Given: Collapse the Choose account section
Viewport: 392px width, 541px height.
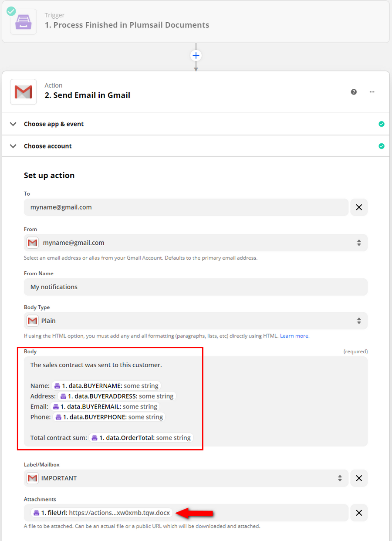Looking at the screenshot, I should pyautogui.click(x=13, y=146).
